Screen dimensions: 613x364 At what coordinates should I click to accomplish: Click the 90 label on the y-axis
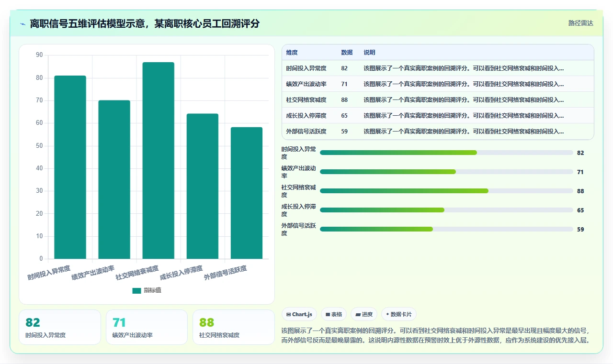click(39, 55)
